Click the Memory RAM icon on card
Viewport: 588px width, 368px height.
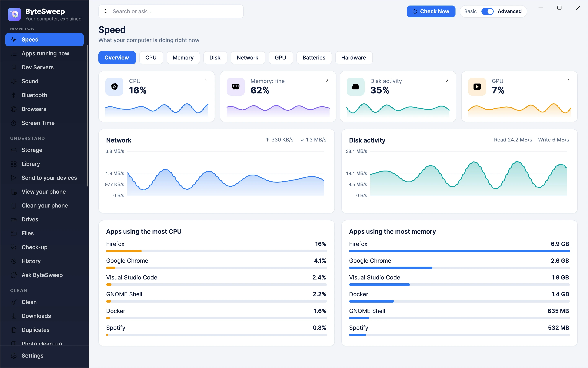[236, 87]
